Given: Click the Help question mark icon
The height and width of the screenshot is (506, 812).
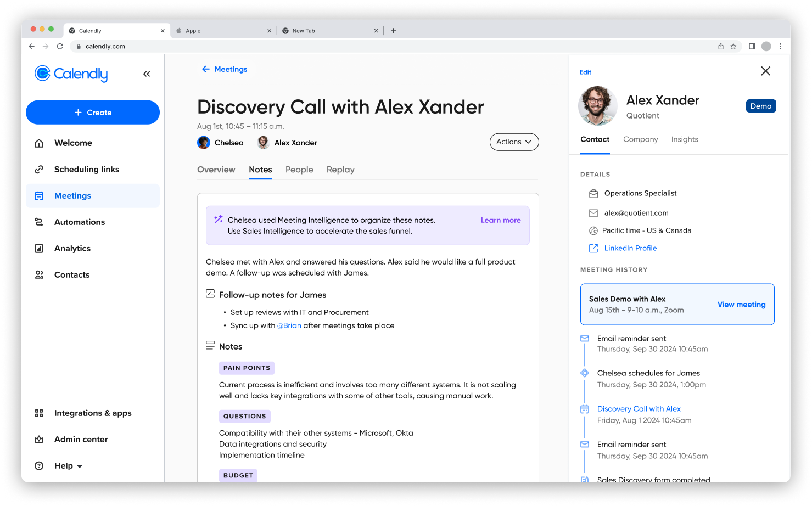Looking at the screenshot, I should click(x=39, y=466).
